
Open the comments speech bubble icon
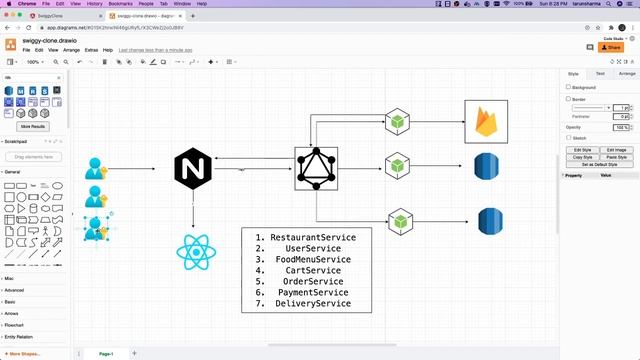tap(590, 47)
